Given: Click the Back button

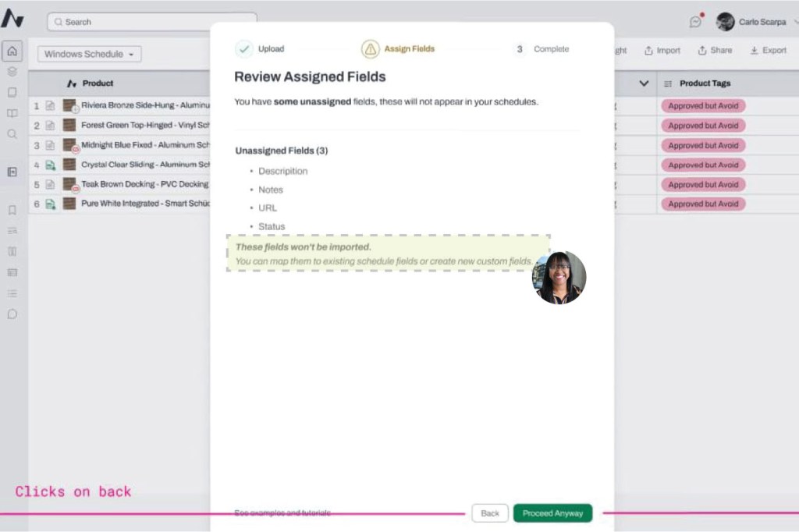Looking at the screenshot, I should 490,513.
